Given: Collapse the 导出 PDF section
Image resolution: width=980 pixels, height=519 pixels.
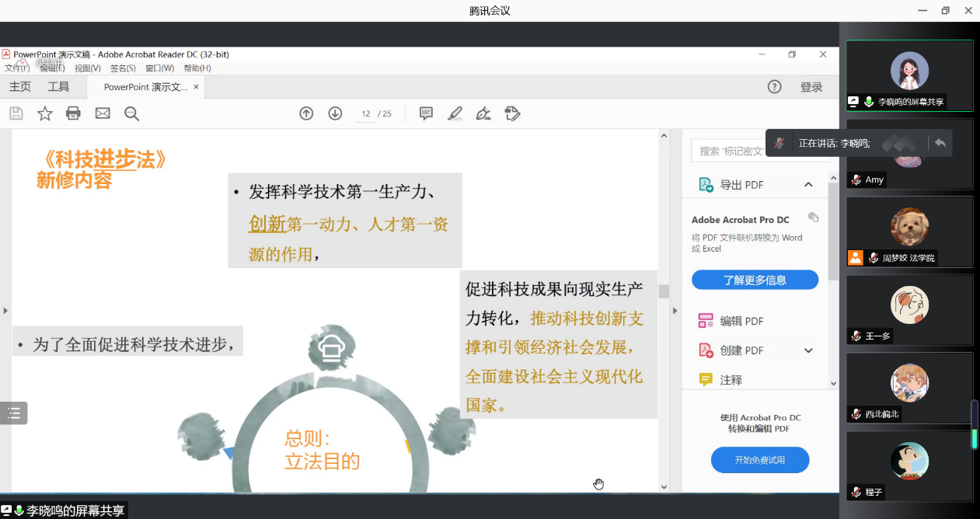Looking at the screenshot, I should click(808, 185).
